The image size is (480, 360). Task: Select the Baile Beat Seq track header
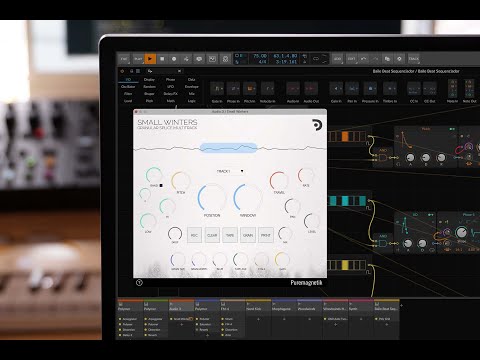point(386,306)
